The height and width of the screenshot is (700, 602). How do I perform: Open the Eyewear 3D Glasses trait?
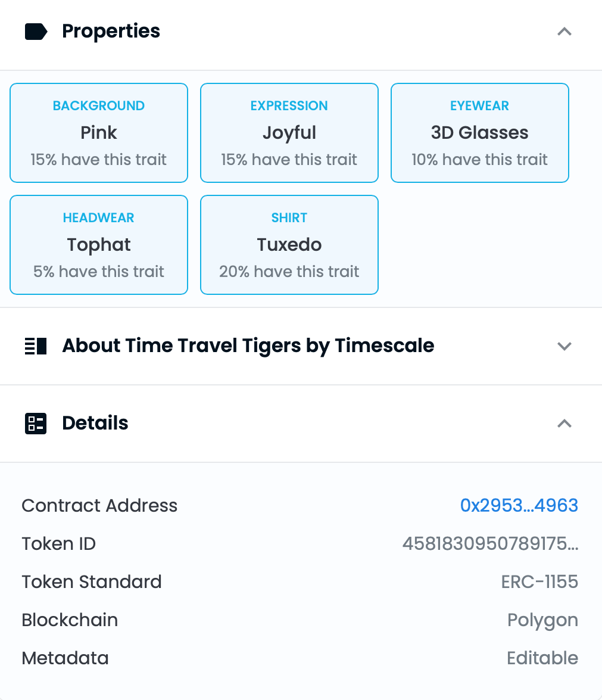(x=480, y=133)
